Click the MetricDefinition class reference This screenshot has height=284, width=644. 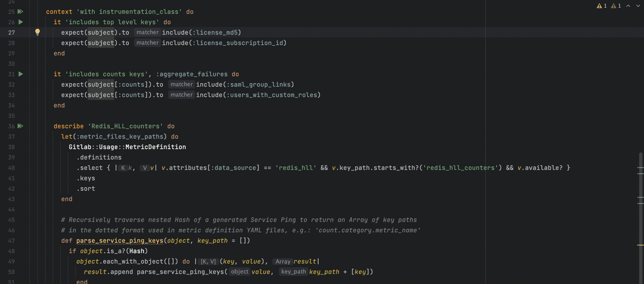(x=155, y=147)
